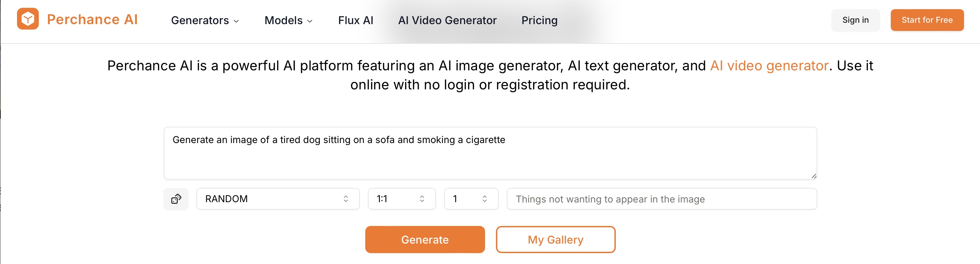Image resolution: width=980 pixels, height=264 pixels.
Task: Click the Perchance AI brand name
Action: (x=92, y=19)
